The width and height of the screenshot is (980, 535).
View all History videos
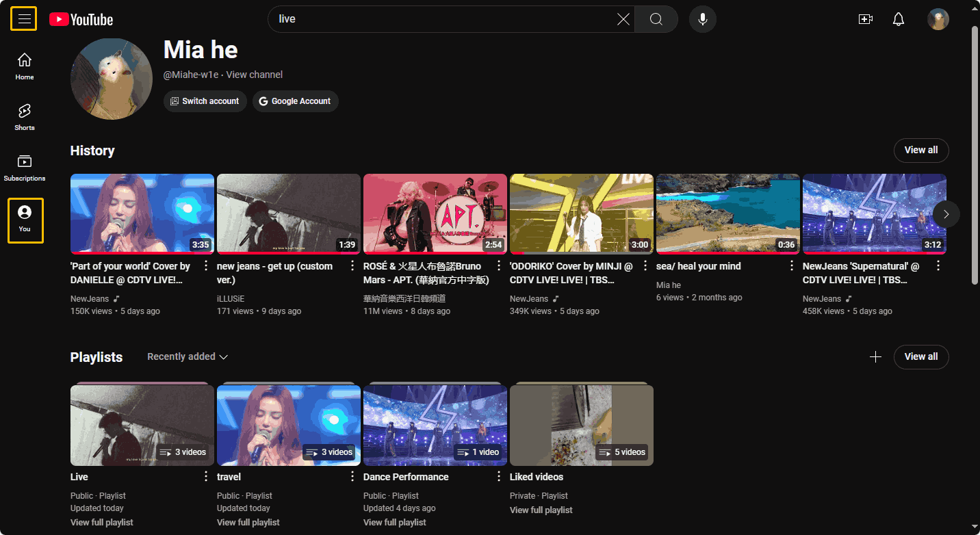coord(921,150)
